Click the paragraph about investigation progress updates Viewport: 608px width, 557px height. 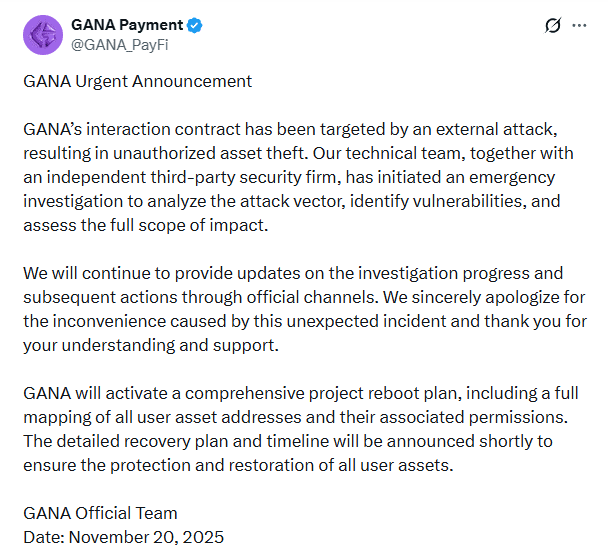click(x=300, y=308)
